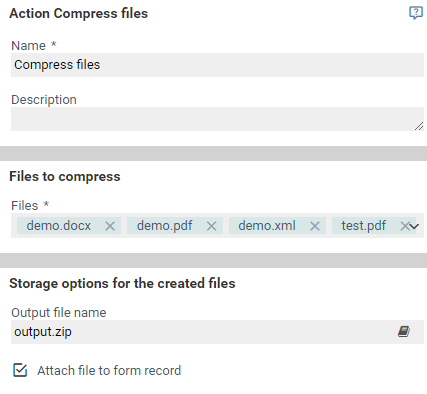The width and height of the screenshot is (427, 394).
Task: Remove demo.pdf from the files list
Action: tap(211, 226)
